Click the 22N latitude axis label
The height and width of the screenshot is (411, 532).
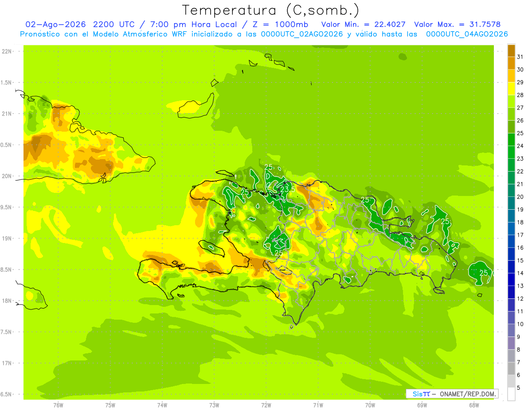[7, 51]
